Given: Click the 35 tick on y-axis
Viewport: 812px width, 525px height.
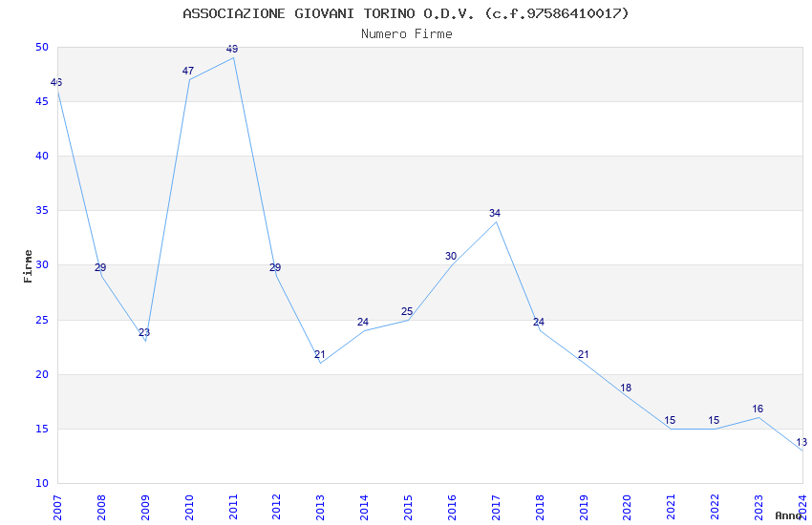Looking at the screenshot, I should [42, 211].
